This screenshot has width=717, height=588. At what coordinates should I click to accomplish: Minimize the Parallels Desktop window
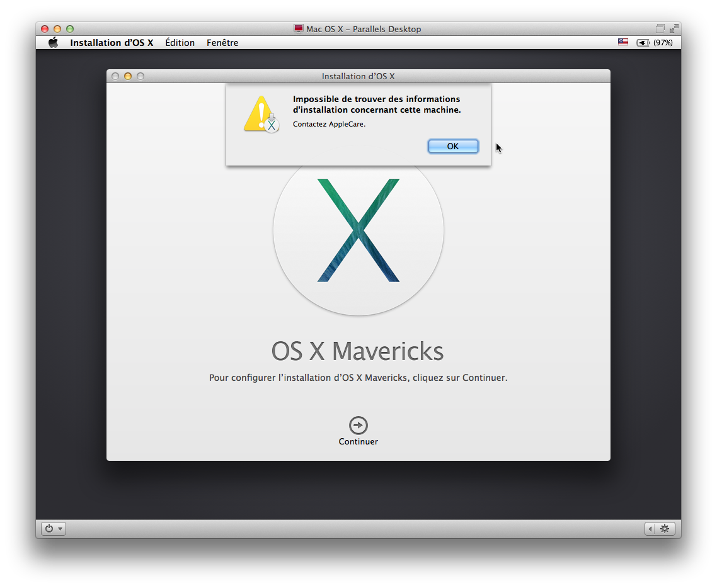point(57,29)
